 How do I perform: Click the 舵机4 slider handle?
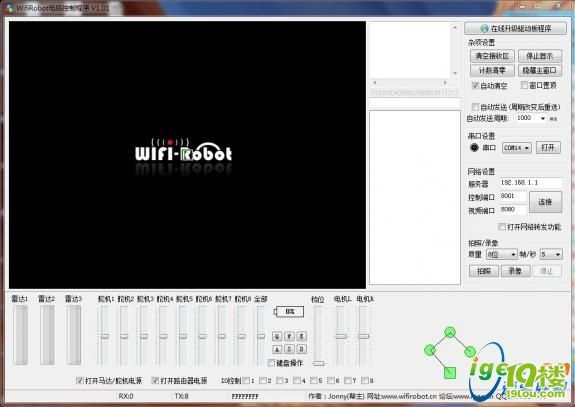164,336
